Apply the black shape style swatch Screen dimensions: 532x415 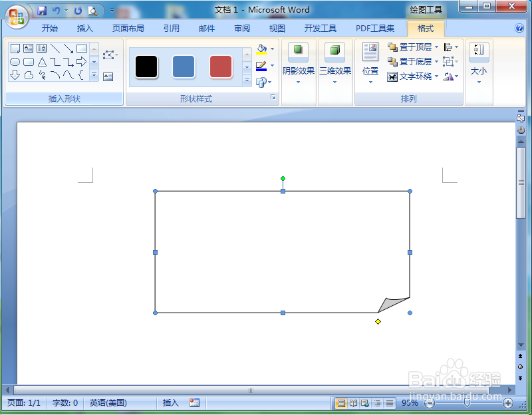[x=146, y=67]
